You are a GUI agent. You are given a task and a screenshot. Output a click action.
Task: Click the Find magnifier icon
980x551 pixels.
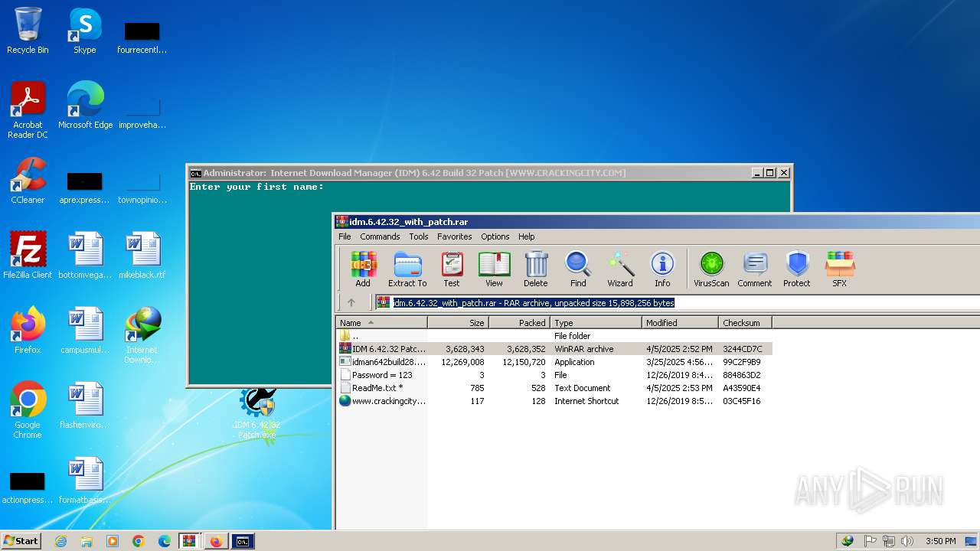578,269
